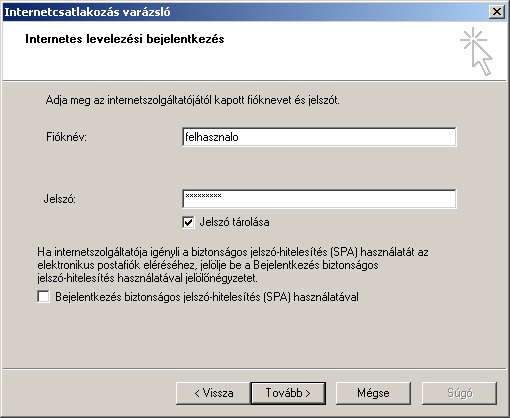Click the 'Internetes levelezési bejelentkezés' heading
Screen dimensions: 510x418
point(125,39)
